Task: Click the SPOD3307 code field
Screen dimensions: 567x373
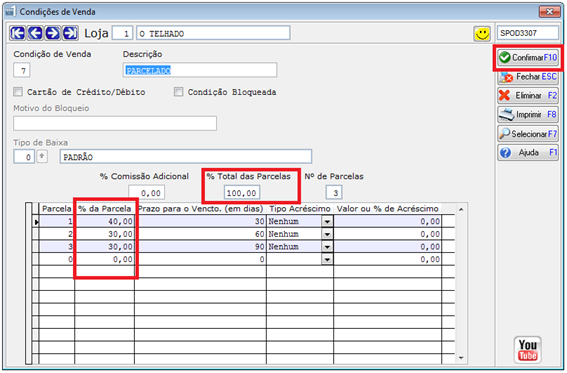Action: click(528, 33)
